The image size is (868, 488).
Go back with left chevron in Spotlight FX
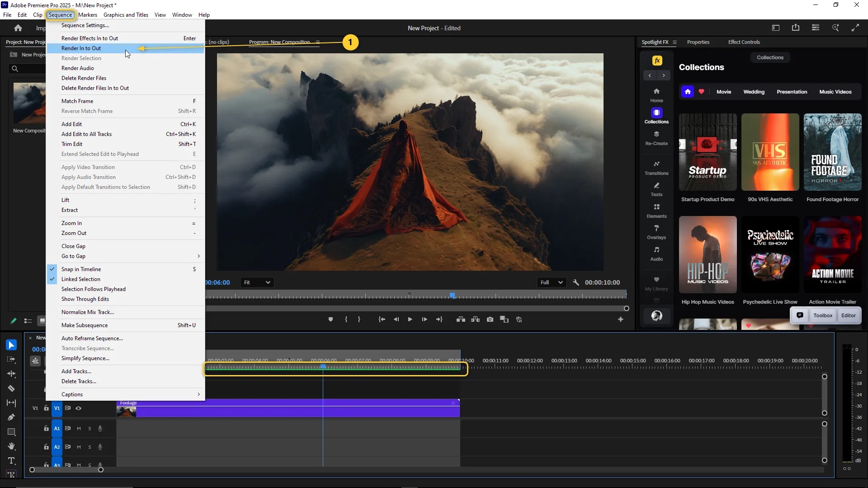pyautogui.click(x=650, y=75)
